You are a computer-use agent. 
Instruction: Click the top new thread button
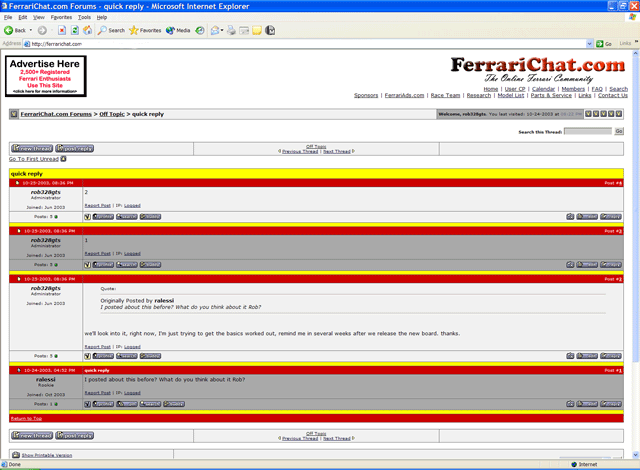32,149
